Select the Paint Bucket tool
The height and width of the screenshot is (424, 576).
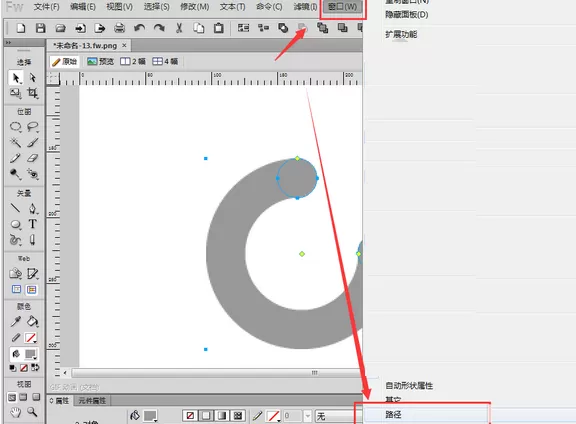coord(33,322)
